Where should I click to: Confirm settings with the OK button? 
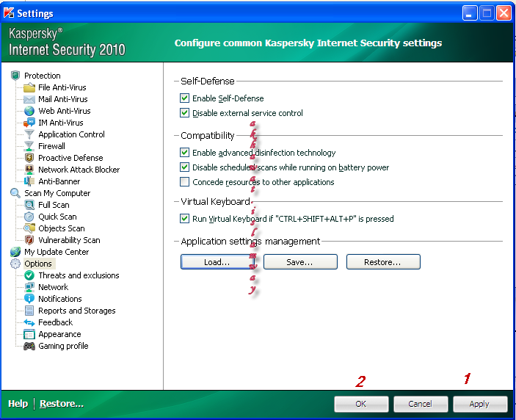tap(361, 404)
